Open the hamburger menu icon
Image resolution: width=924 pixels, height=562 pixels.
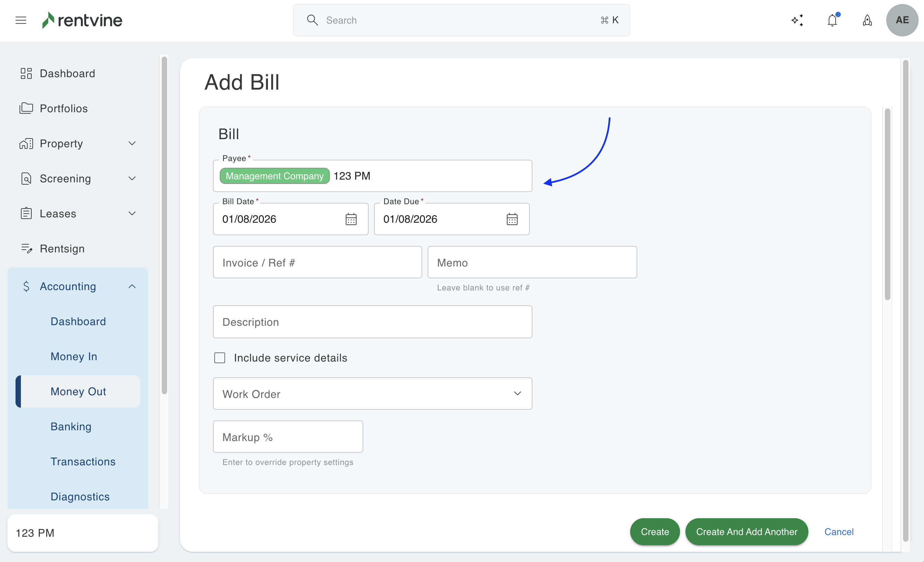coord(21,20)
